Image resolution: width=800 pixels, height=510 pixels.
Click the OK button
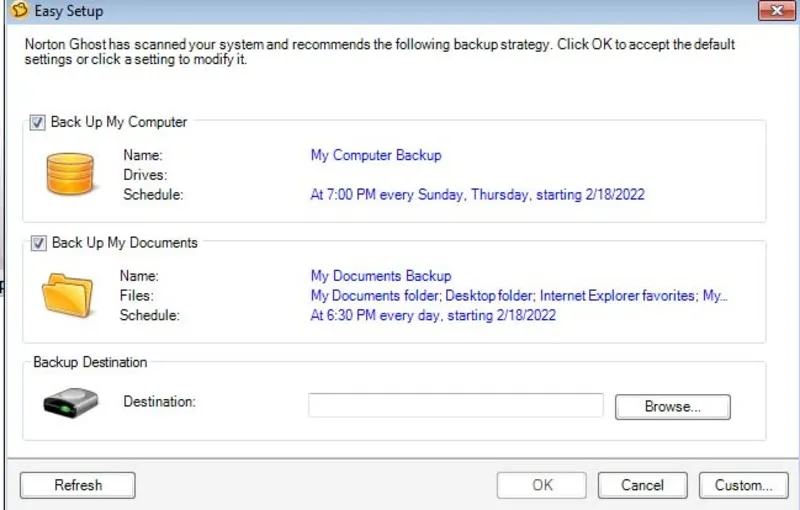coord(542,485)
